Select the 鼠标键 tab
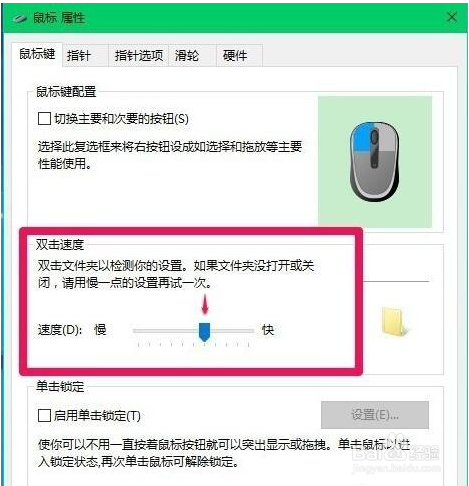 point(37,54)
